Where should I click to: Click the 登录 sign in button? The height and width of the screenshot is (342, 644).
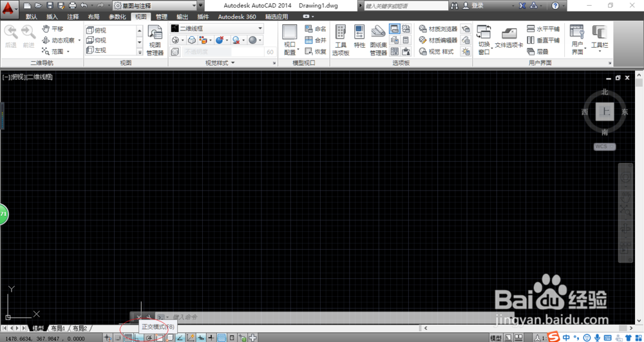tap(473, 6)
